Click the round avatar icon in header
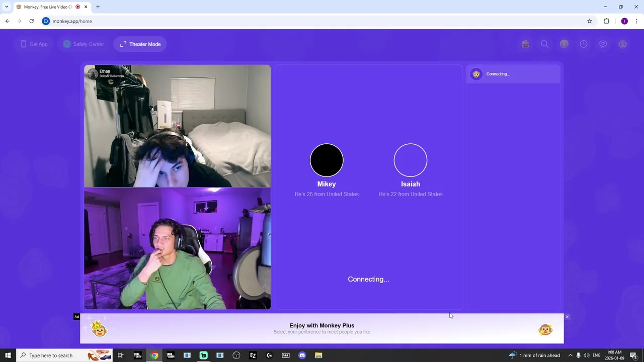Viewport: 644px width, 362px height. click(x=564, y=44)
